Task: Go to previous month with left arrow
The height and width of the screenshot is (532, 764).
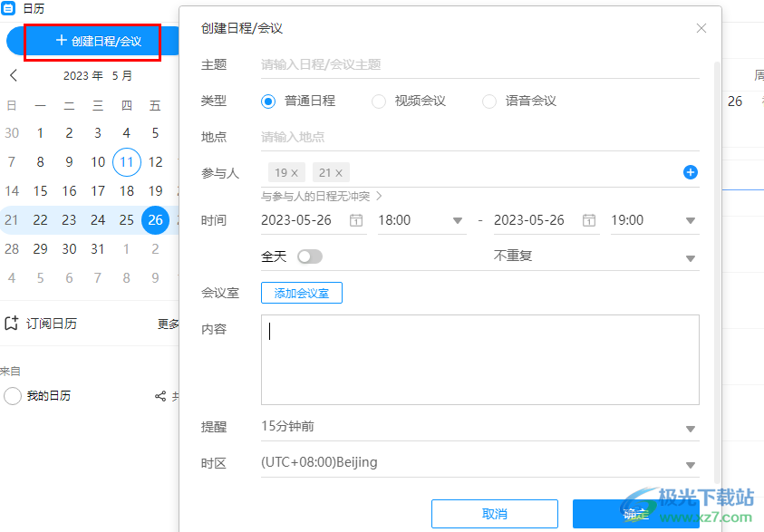Action: tap(14, 75)
